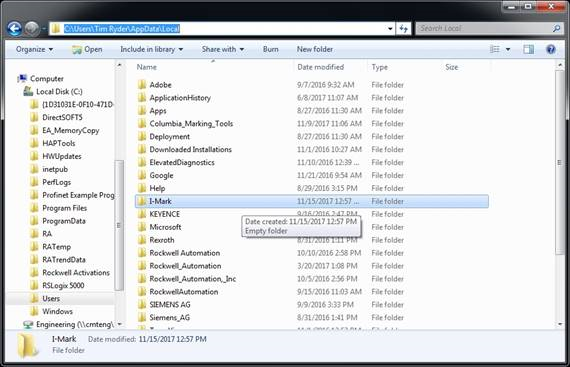Expand the address bar history dropdown arrow
The width and height of the screenshot is (570, 367).
click(x=390, y=28)
